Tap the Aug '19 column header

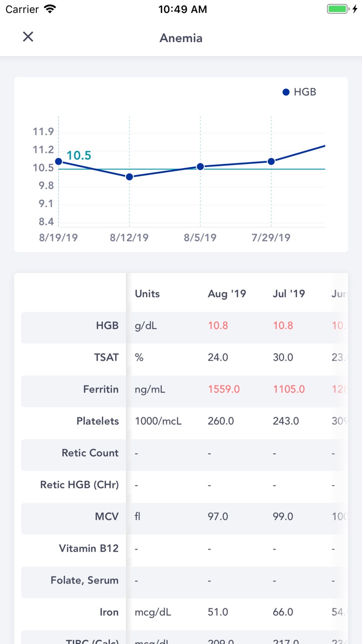227,294
